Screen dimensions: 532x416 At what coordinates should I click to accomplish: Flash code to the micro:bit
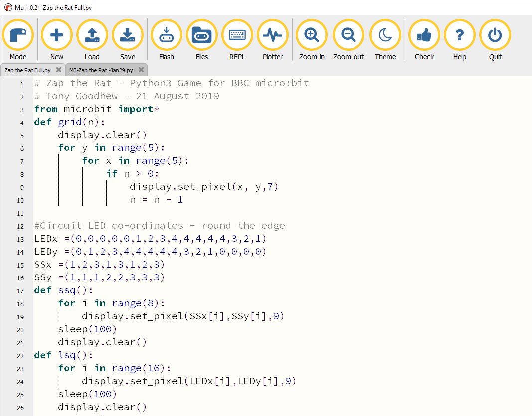167,36
